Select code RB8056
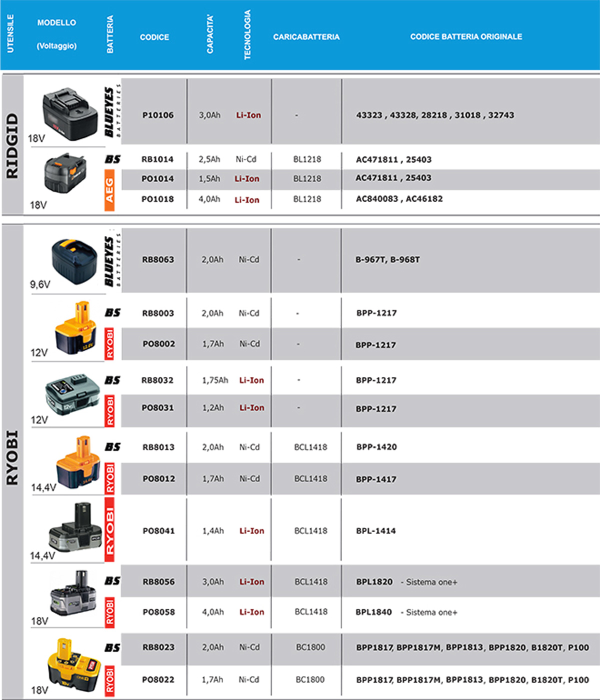 pos(159,582)
